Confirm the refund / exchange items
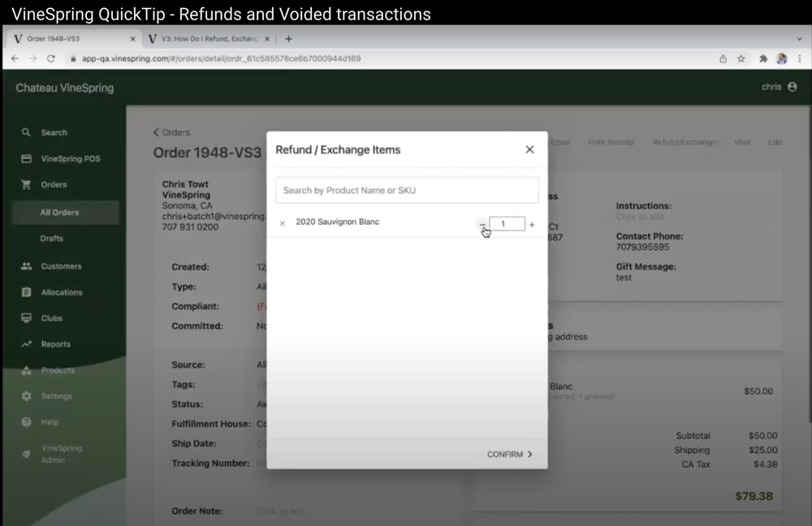 click(510, 454)
